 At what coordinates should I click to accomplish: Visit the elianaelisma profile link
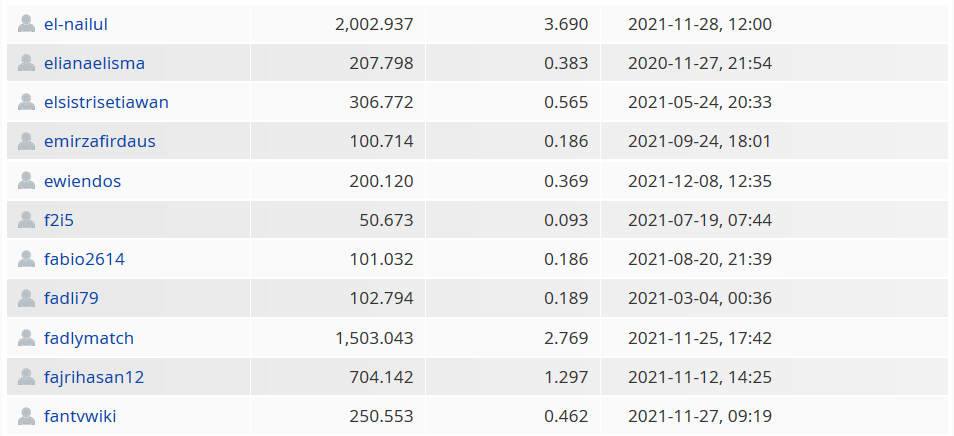94,63
